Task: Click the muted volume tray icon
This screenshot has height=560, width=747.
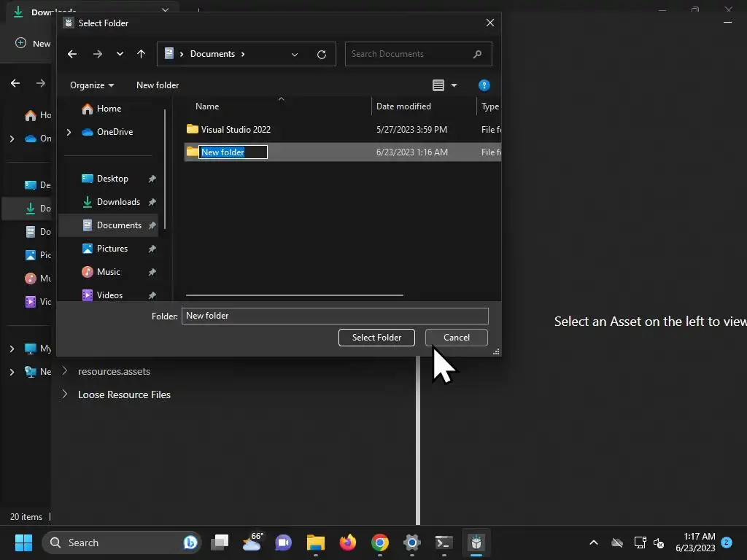Action: point(659,542)
